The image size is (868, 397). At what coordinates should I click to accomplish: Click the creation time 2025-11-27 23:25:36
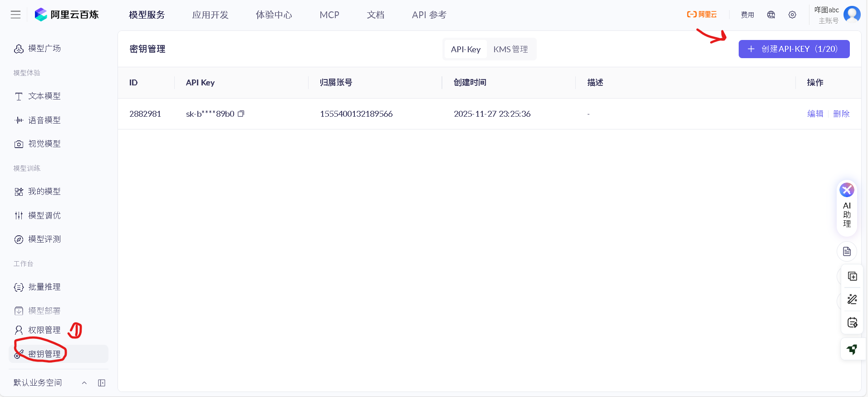(492, 114)
